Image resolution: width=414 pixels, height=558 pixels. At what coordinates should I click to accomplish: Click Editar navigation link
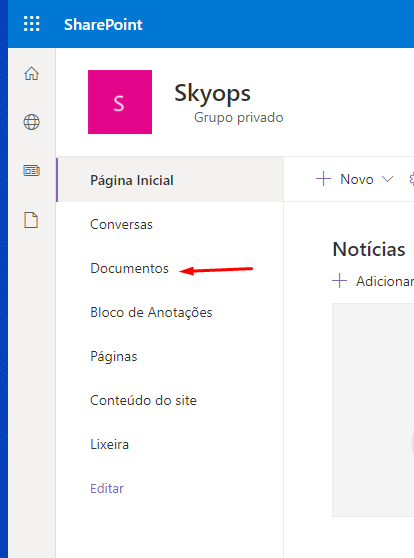pyautogui.click(x=107, y=489)
